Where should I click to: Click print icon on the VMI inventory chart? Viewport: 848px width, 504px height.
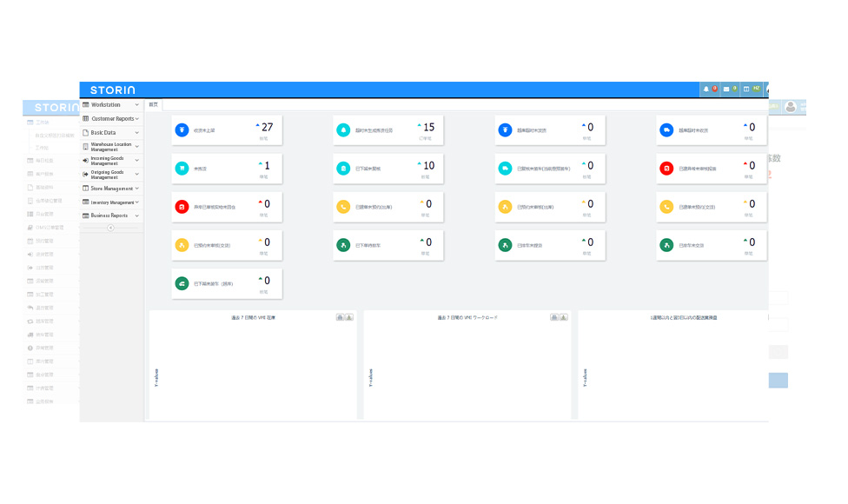[x=341, y=317]
